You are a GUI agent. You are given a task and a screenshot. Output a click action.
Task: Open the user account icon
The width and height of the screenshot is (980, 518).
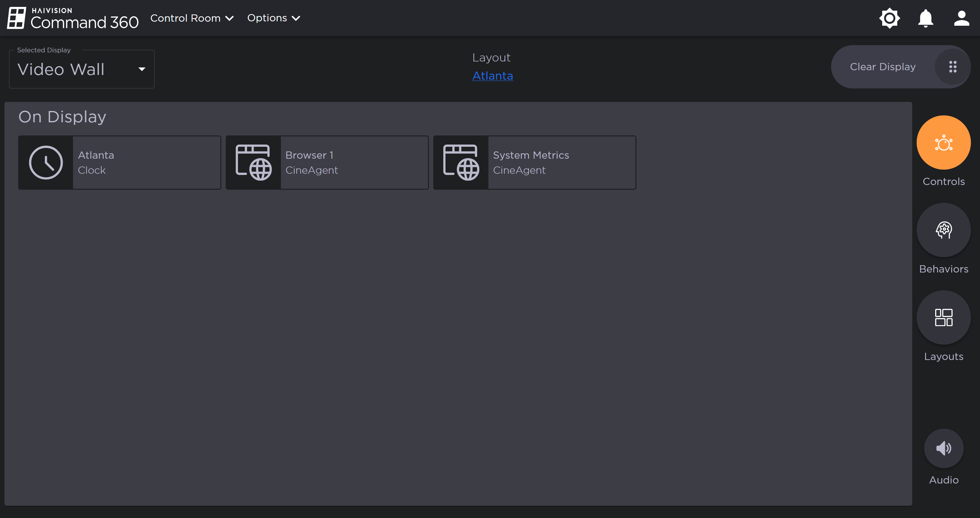(x=962, y=18)
